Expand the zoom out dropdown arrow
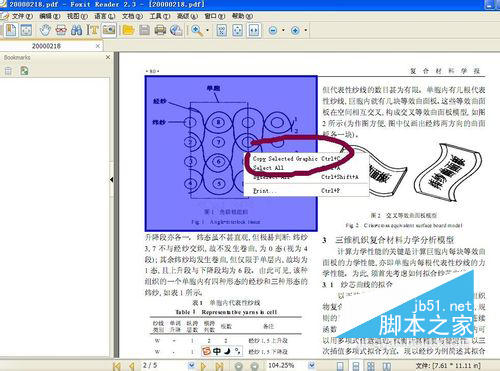 pos(283,30)
